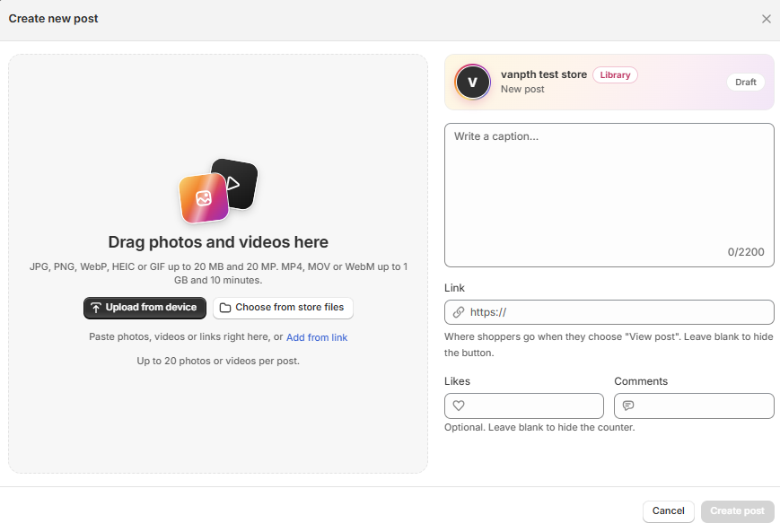The height and width of the screenshot is (532, 780).
Task: Click the Upload from device button
Action: [x=145, y=308]
